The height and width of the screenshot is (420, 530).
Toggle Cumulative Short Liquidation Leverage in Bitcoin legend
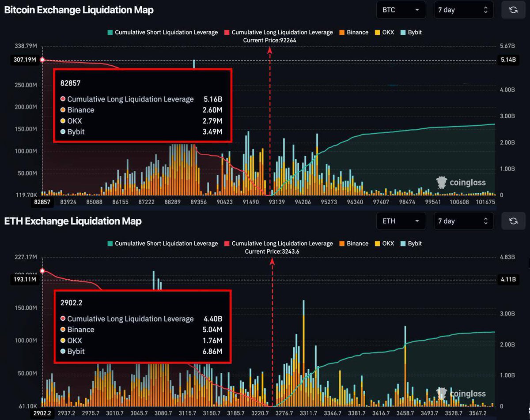[163, 32]
